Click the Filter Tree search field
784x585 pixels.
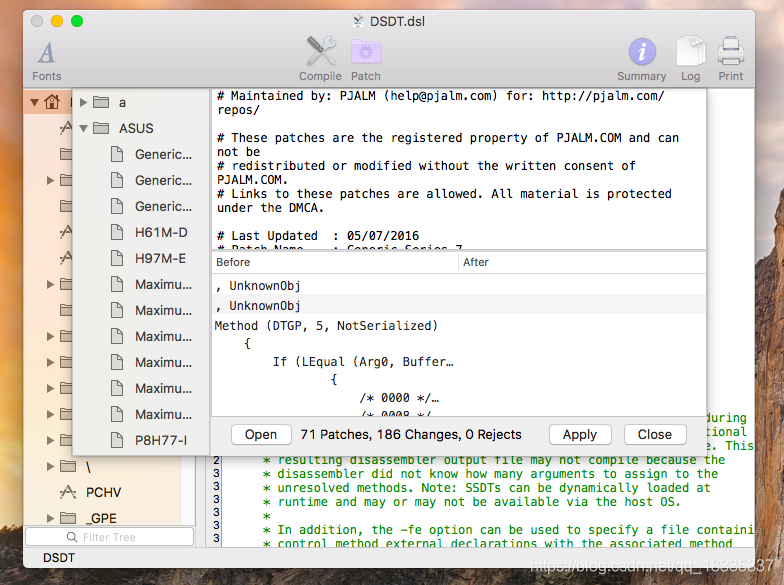coord(110,537)
